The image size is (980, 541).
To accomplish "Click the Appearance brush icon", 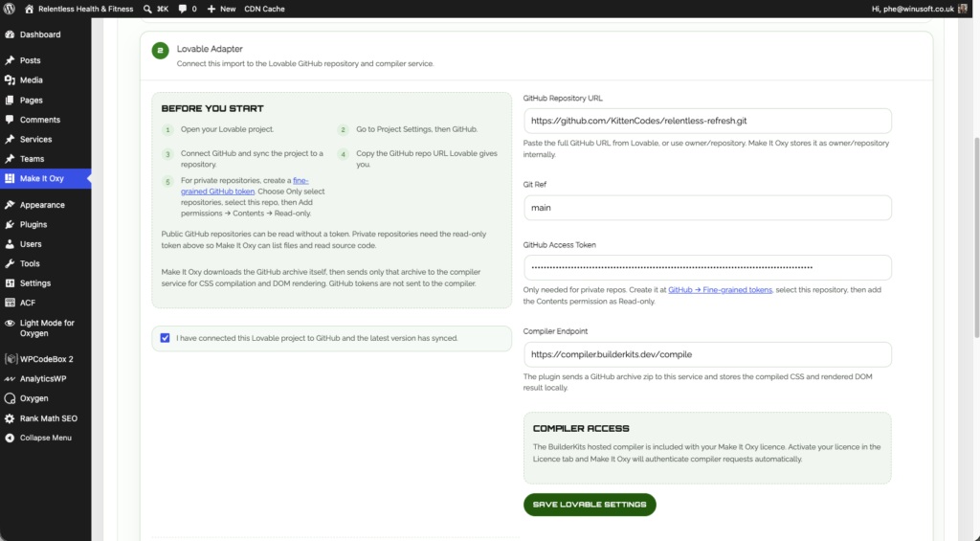I will point(10,205).
